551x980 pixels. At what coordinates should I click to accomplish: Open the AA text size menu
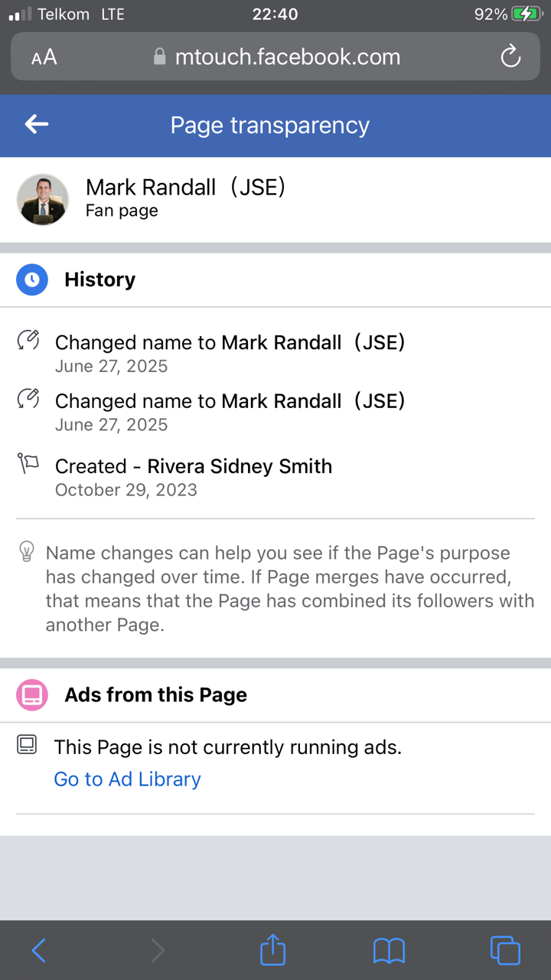(x=44, y=57)
